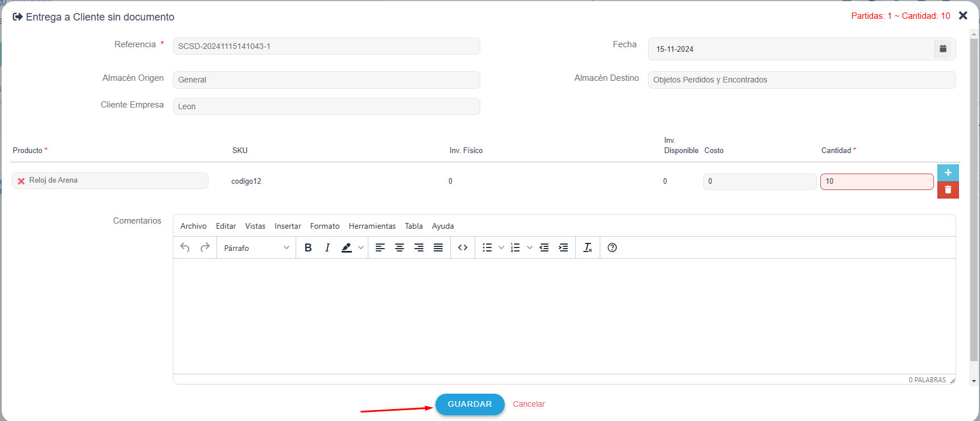Open the Tabla menu
The image size is (980, 421).
click(x=414, y=226)
